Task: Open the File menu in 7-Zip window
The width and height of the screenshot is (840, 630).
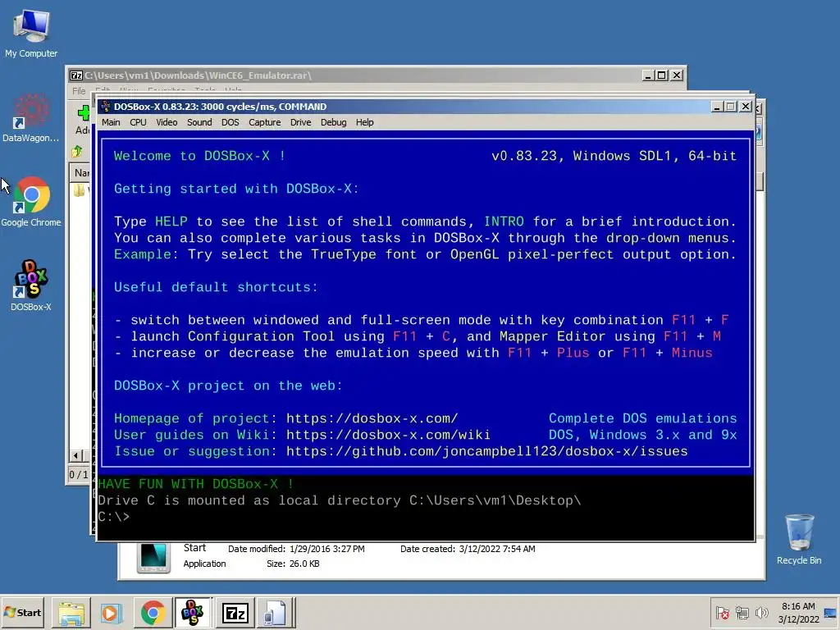Action: (79, 90)
